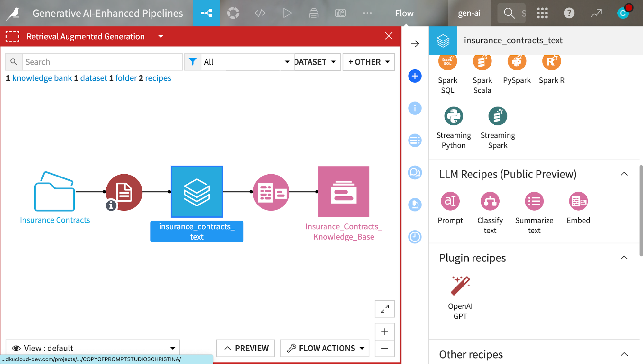Select the Summarize text recipe
This screenshot has width=643, height=364.
[534, 201]
